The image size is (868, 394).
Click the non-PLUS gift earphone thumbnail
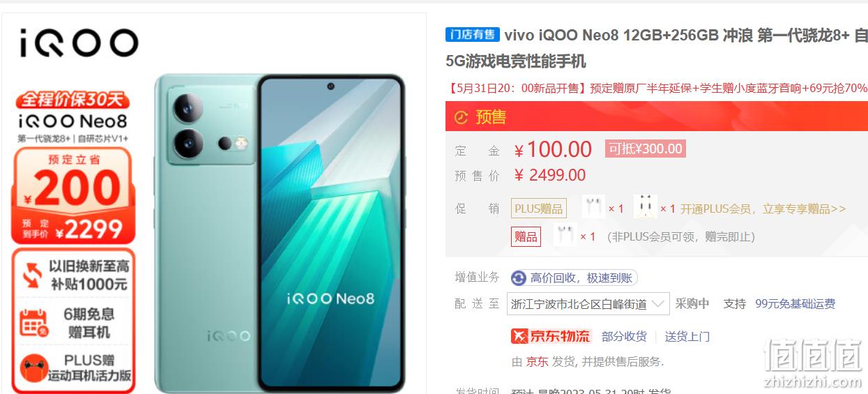pos(565,236)
